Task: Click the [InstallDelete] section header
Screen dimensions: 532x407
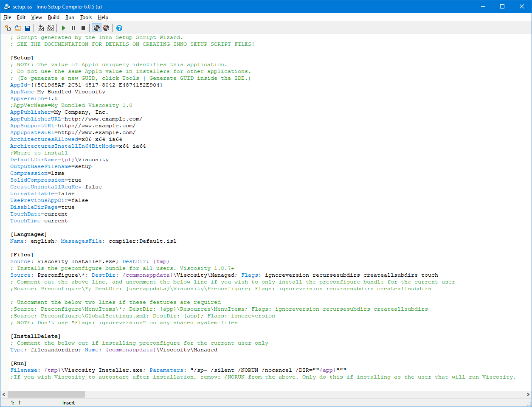Action: [x=36, y=336]
